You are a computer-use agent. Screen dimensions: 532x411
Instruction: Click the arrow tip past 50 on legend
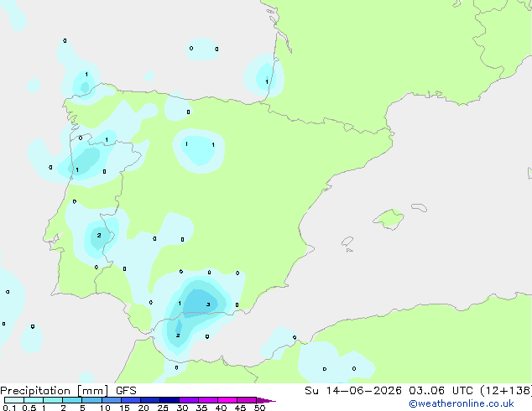click(x=266, y=400)
